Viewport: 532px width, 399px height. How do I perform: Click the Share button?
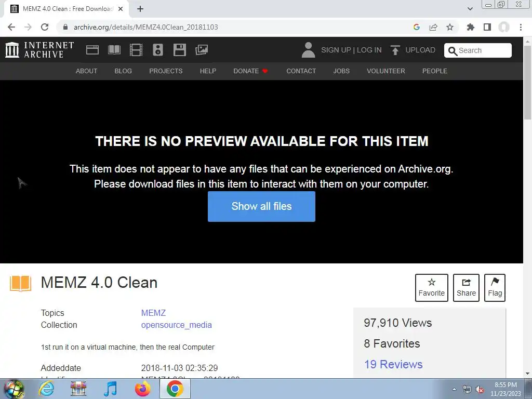tap(466, 287)
